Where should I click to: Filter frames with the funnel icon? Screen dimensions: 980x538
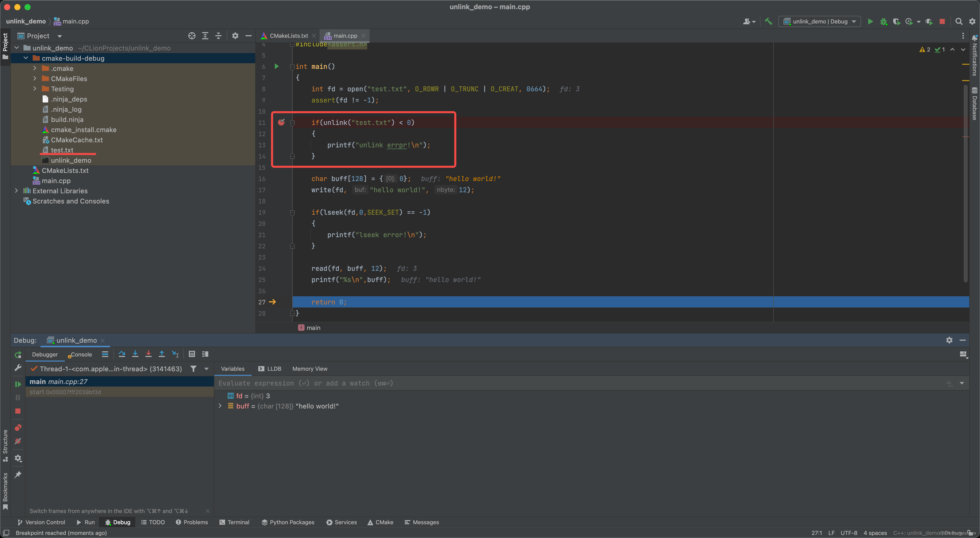(x=193, y=368)
